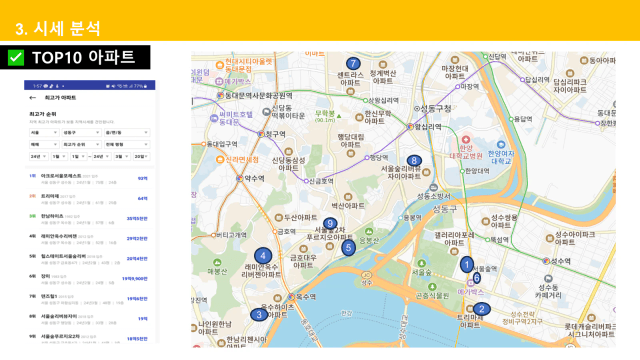Select rank 3 한남하이츠 list row
The image size is (640, 360).
pos(89,219)
